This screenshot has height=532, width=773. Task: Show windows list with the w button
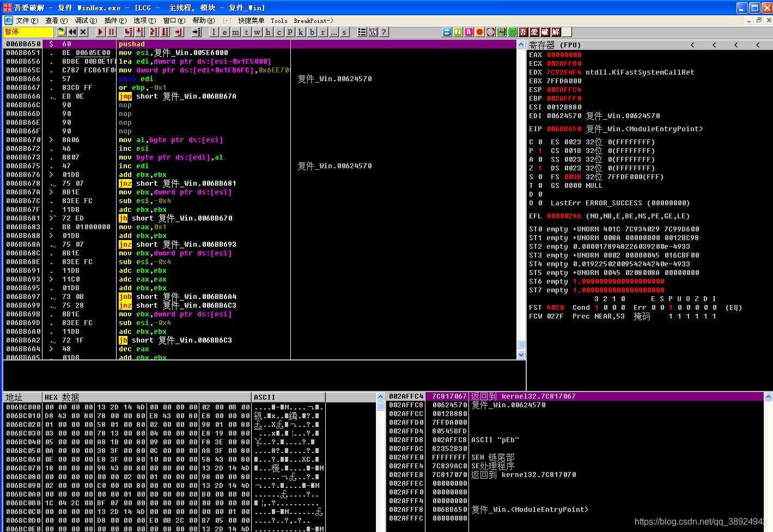coord(257,32)
